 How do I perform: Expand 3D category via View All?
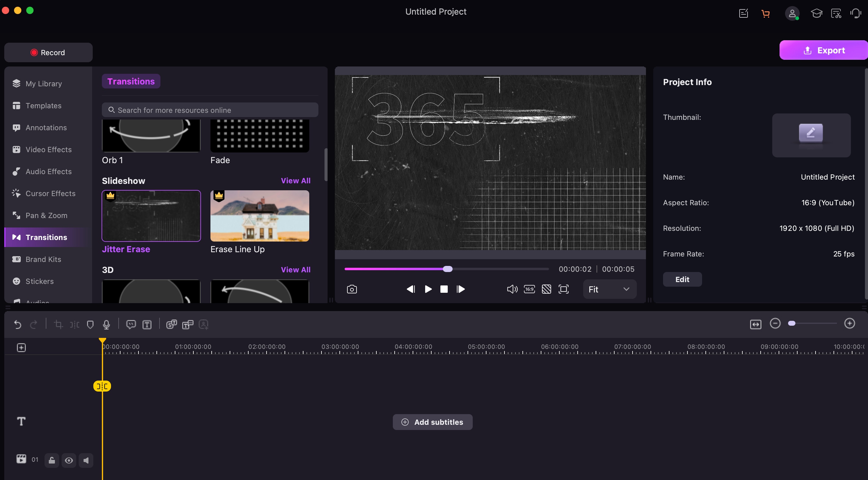[296, 270]
